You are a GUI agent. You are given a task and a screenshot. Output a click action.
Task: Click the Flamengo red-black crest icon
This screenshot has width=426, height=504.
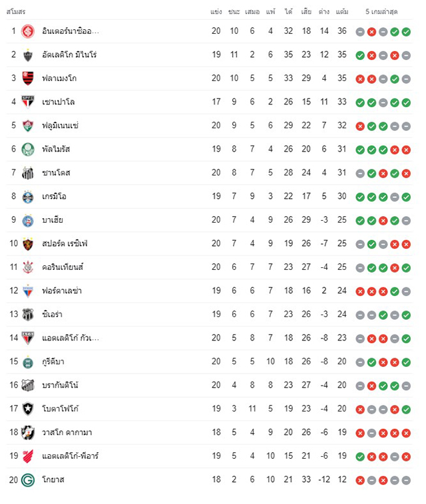click(x=28, y=78)
